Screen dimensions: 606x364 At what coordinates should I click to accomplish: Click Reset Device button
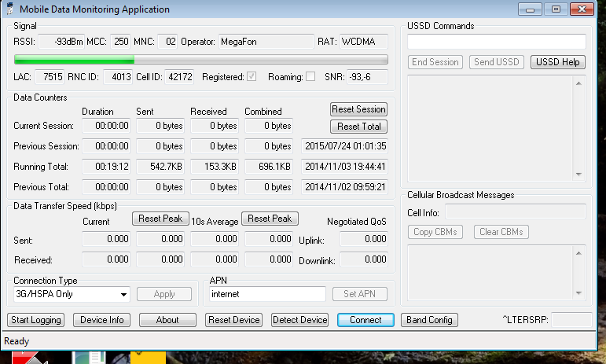pos(233,320)
